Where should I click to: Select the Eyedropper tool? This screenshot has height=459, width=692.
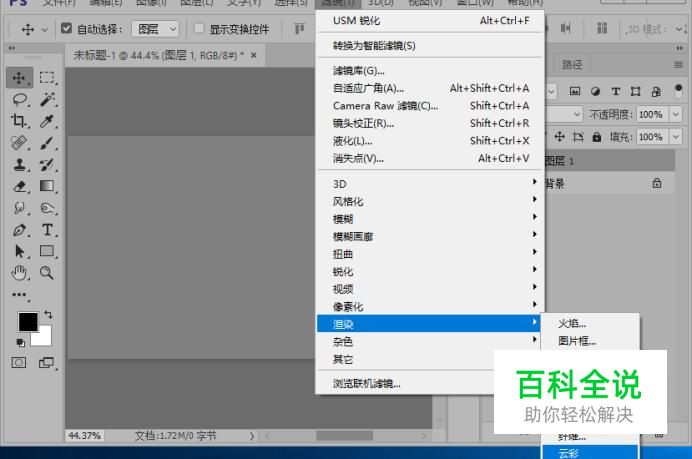coord(47,121)
